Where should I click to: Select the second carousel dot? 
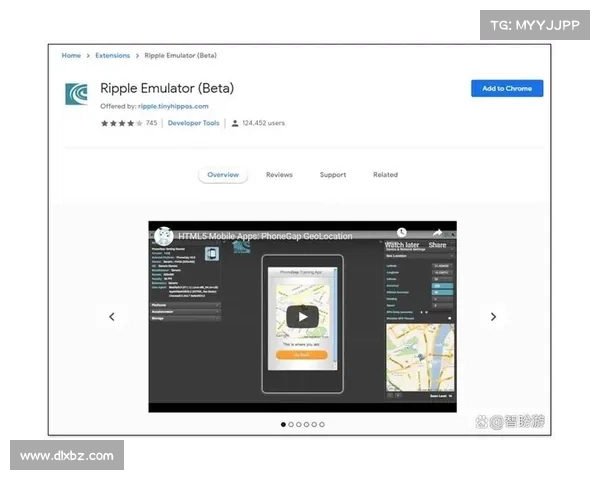[x=291, y=424]
